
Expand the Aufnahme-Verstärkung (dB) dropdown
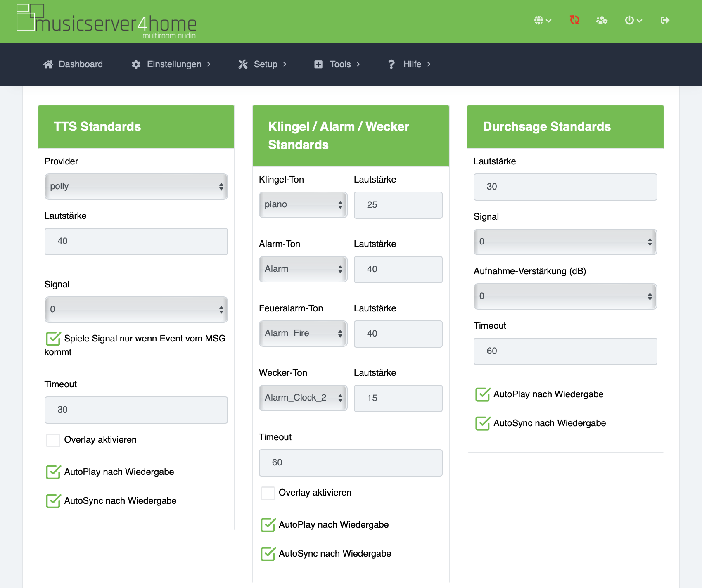tap(565, 296)
